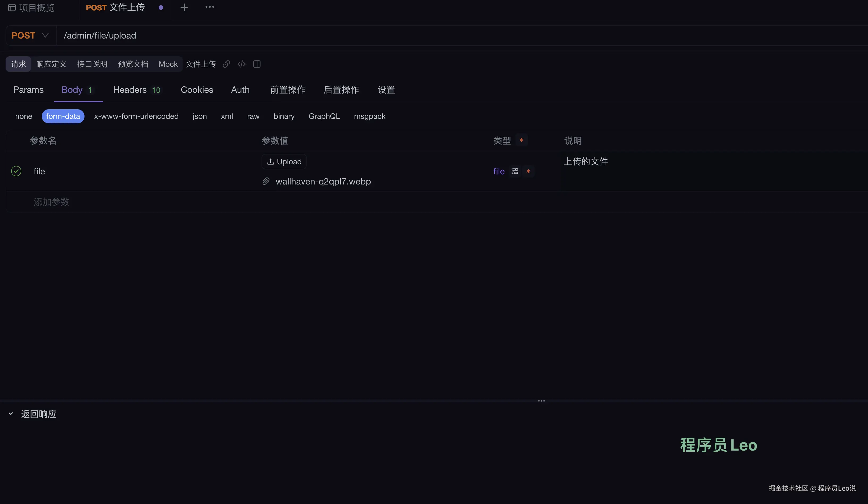Collapse the 返回响应 section
The width and height of the screenshot is (868, 504).
11,413
